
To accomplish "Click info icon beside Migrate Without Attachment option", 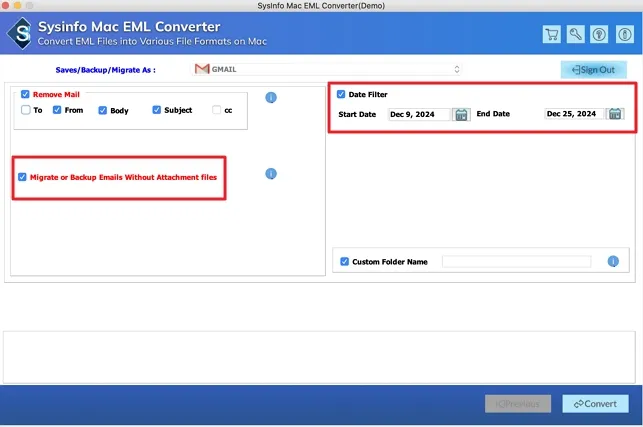I will pos(271,174).
